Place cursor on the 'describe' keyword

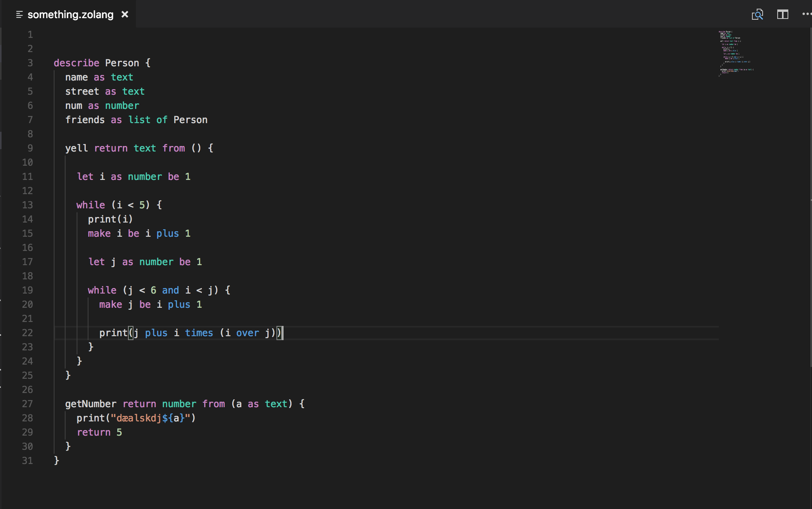[x=76, y=63]
